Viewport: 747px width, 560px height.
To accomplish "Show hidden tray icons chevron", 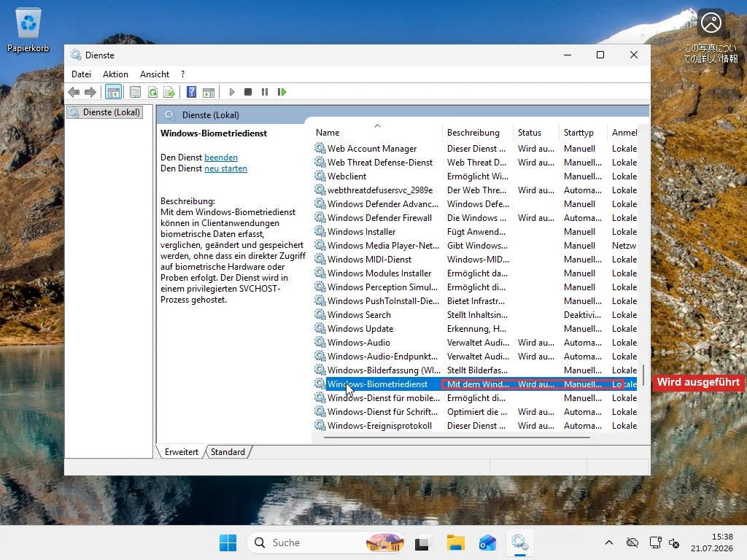I will (609, 542).
